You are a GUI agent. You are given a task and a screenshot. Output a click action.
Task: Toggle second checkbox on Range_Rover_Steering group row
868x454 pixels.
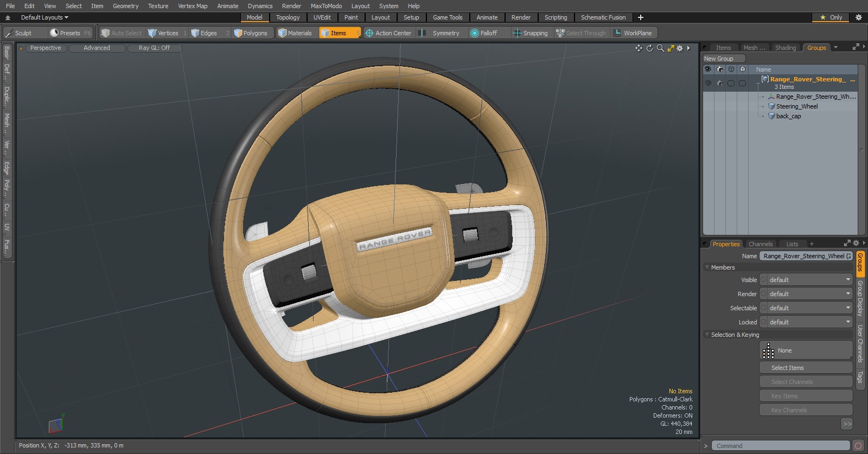pos(743,83)
